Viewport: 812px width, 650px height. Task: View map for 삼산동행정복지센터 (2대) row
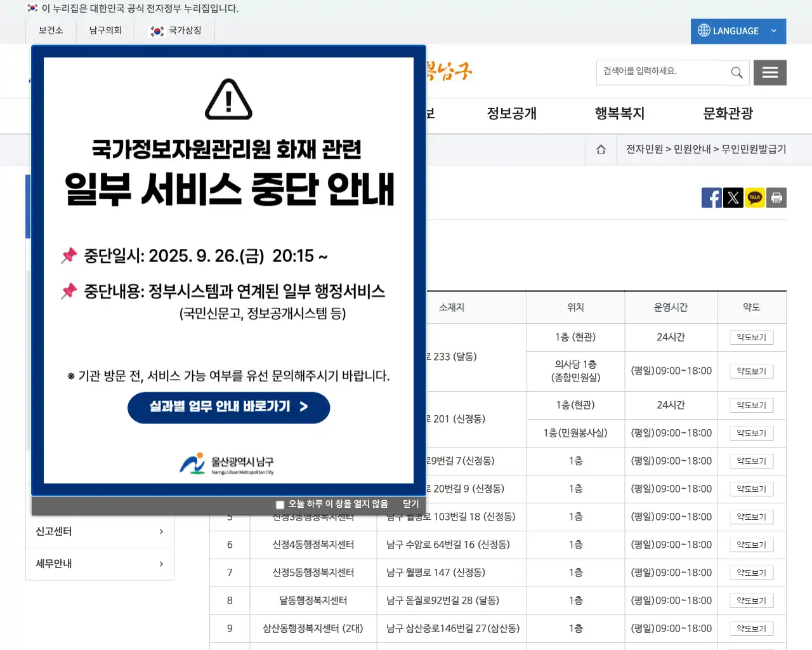click(x=751, y=629)
